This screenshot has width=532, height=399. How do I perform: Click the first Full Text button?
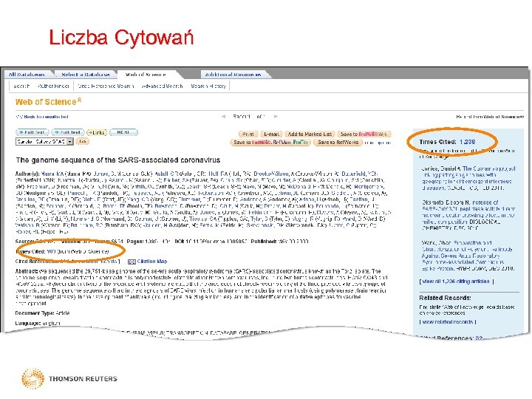tap(33, 132)
